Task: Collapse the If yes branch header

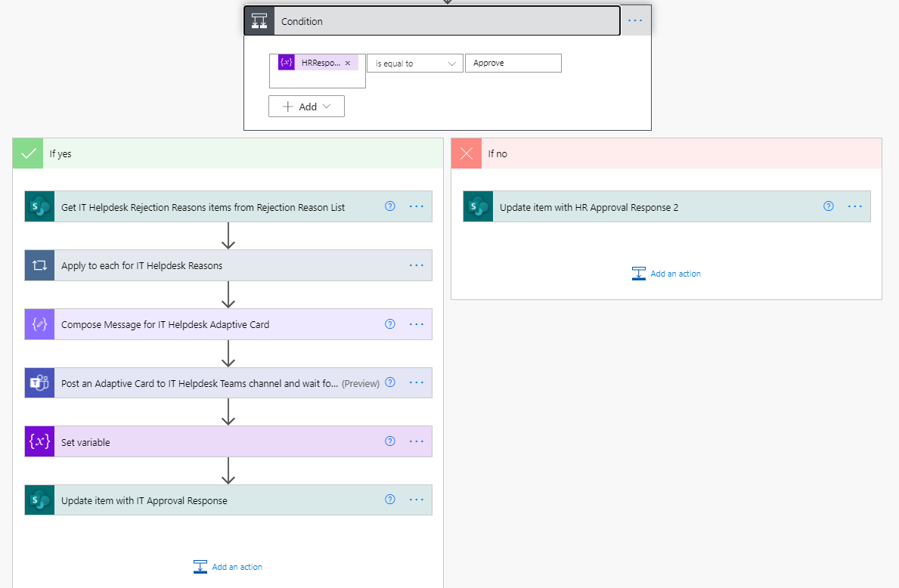Action: coord(228,153)
